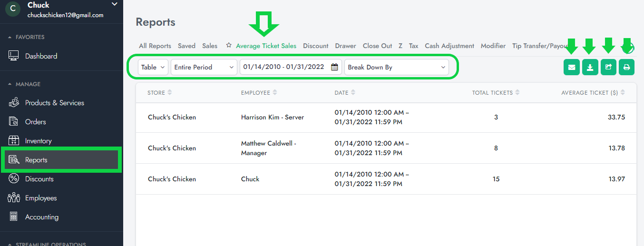Click the print report icon
The height and width of the screenshot is (246, 644).
click(626, 68)
